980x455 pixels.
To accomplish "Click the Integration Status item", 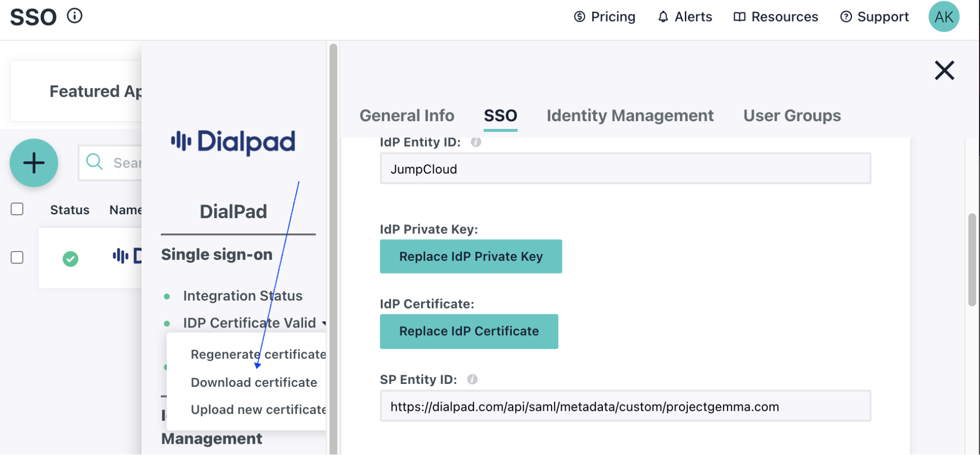I will point(243,296).
